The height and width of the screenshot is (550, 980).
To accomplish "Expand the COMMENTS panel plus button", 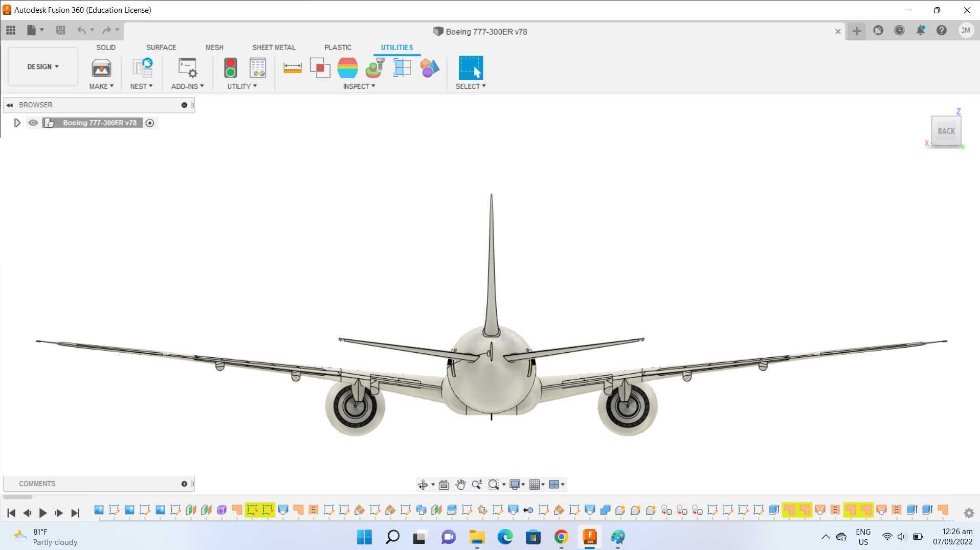I will [x=184, y=484].
